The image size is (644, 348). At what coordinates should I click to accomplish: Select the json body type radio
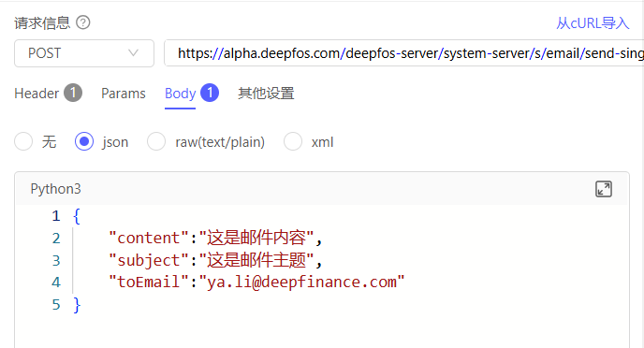coord(84,141)
